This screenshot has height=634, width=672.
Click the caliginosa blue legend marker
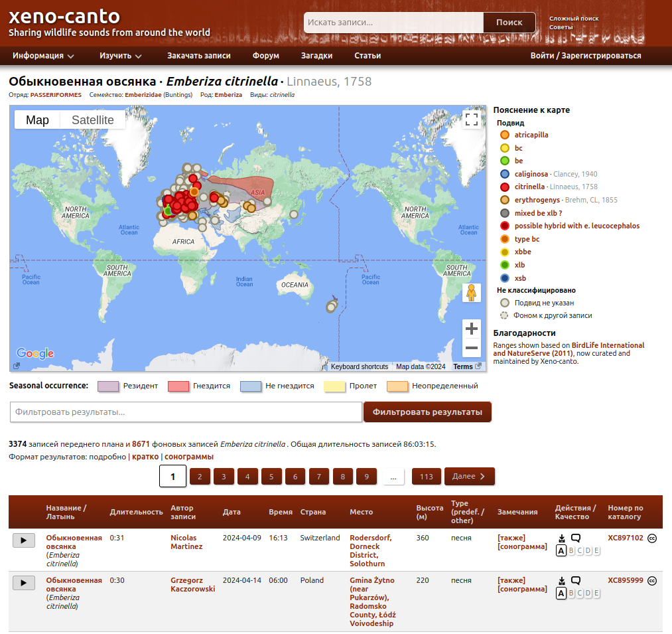[x=505, y=174]
